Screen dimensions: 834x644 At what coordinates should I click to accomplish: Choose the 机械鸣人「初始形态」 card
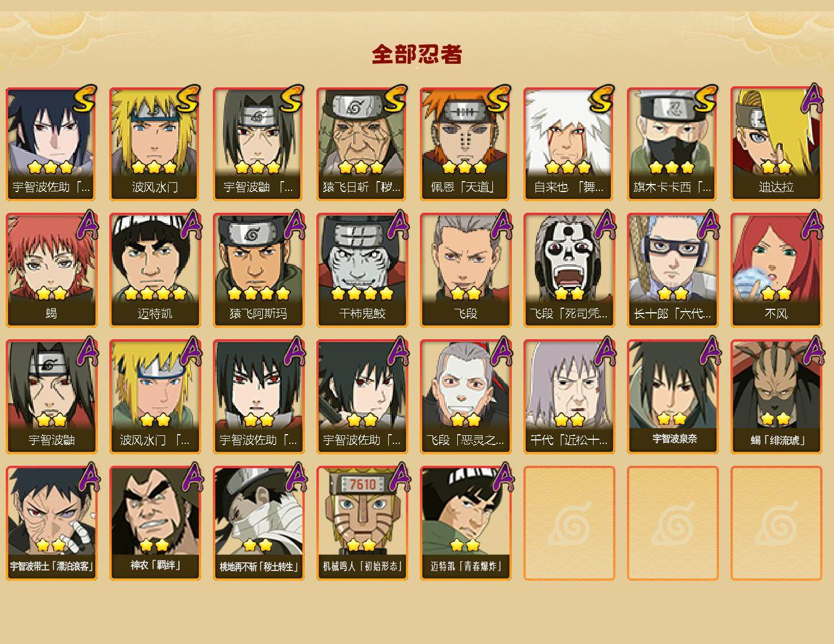pyautogui.click(x=362, y=523)
